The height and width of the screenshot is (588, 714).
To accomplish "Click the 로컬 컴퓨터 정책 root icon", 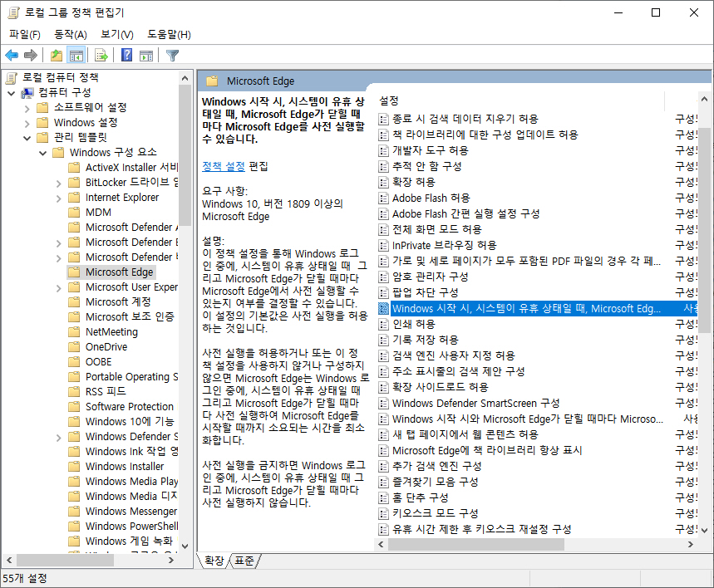I will coord(12,78).
